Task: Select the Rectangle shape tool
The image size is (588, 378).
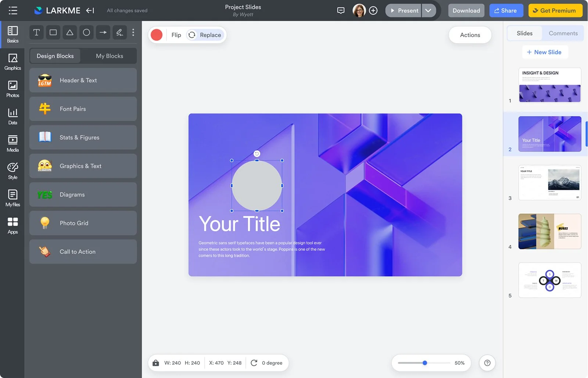Action: tap(53, 32)
